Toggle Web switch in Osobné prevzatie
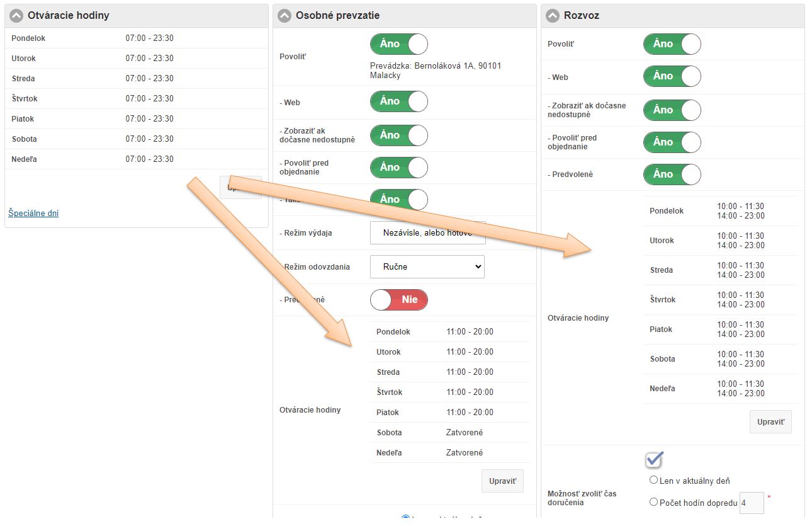 click(398, 101)
